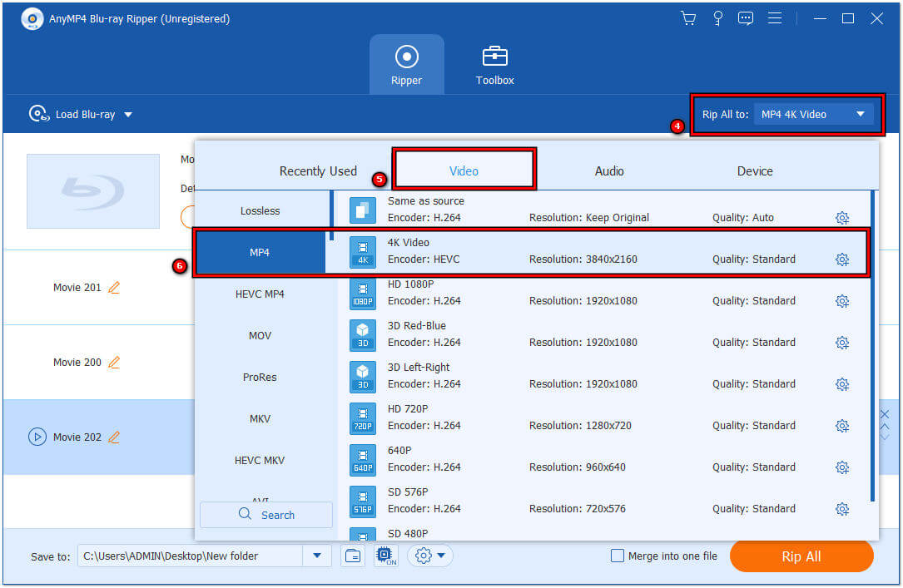This screenshot has height=588, width=903.
Task: Open settings gear for 640P
Action: 842,467
